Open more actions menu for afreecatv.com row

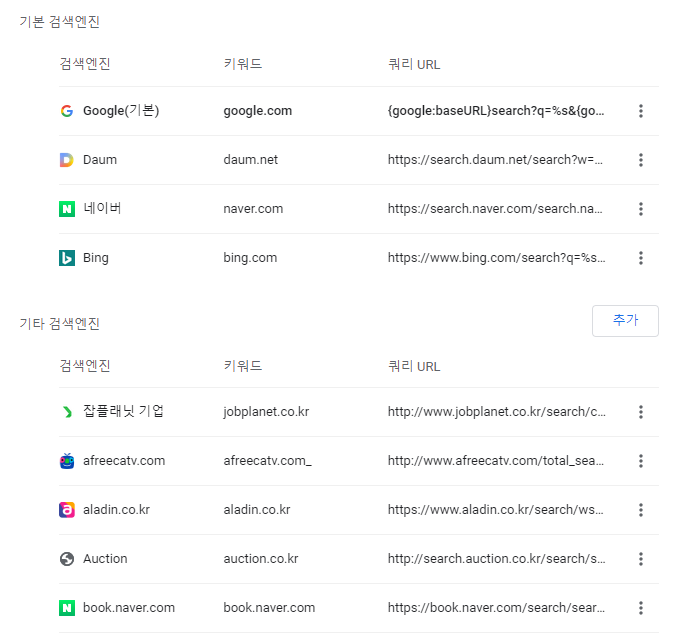[x=640, y=461]
